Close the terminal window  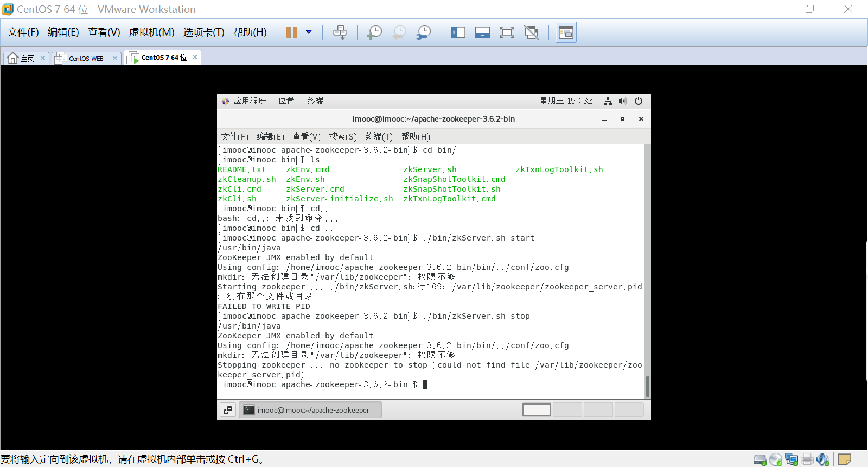tap(641, 119)
